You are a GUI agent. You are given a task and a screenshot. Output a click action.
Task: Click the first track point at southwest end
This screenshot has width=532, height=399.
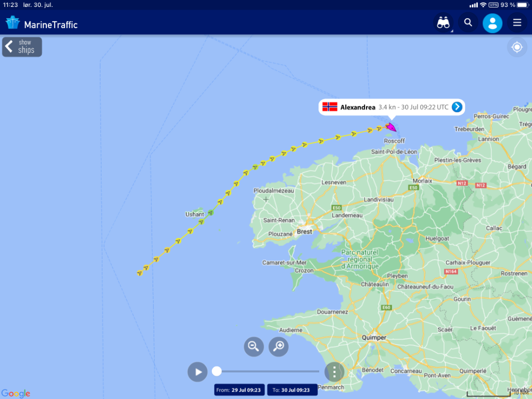[139, 273]
